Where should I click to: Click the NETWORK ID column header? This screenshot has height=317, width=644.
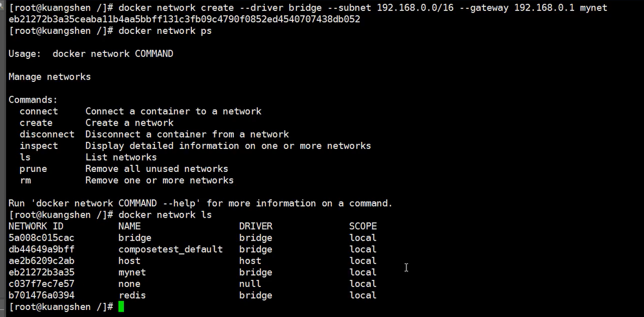pos(36,226)
